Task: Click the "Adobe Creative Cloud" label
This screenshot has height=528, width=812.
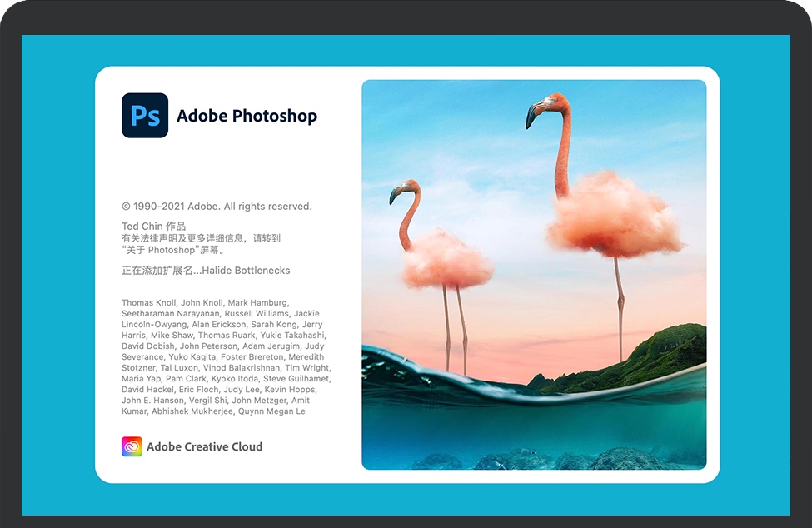Action: (x=204, y=446)
